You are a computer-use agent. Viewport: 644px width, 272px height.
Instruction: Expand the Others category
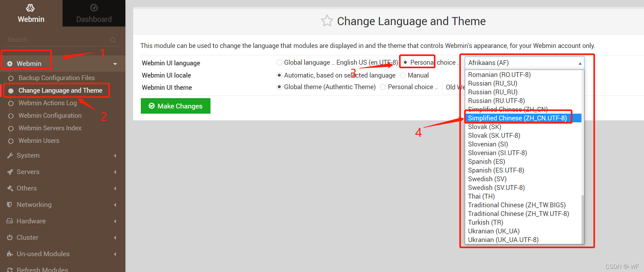(115, 188)
